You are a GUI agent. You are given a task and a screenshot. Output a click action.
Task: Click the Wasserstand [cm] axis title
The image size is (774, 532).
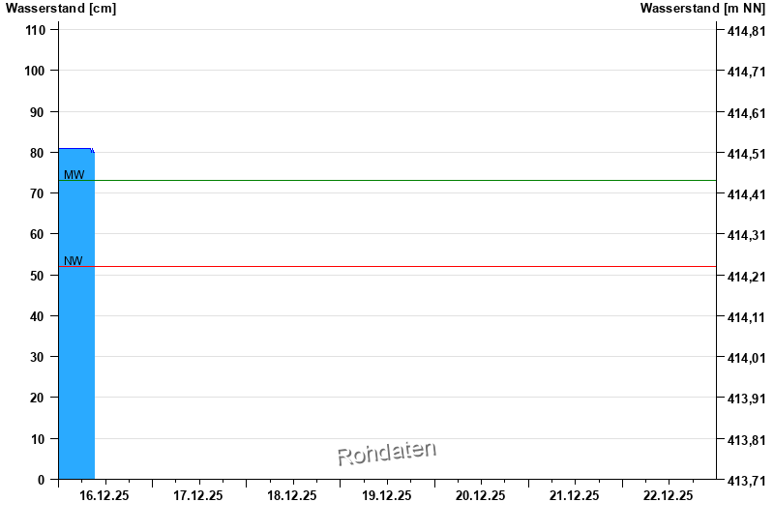tap(61, 9)
